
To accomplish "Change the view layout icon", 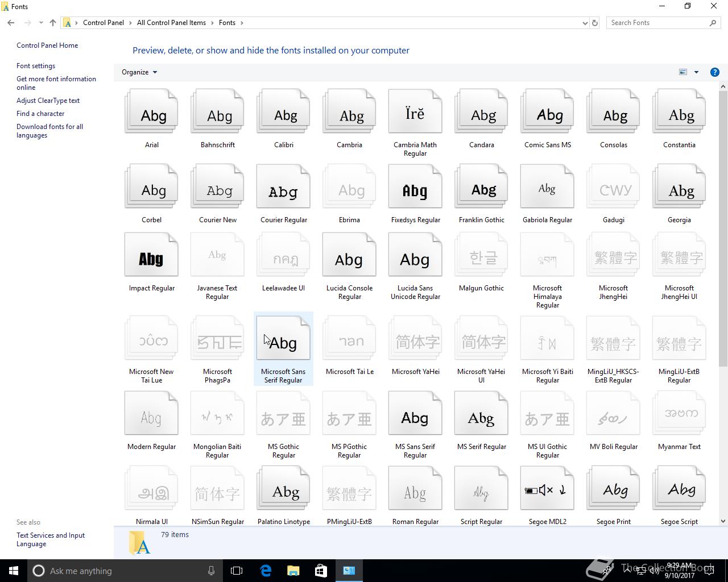I will pyautogui.click(x=683, y=72).
